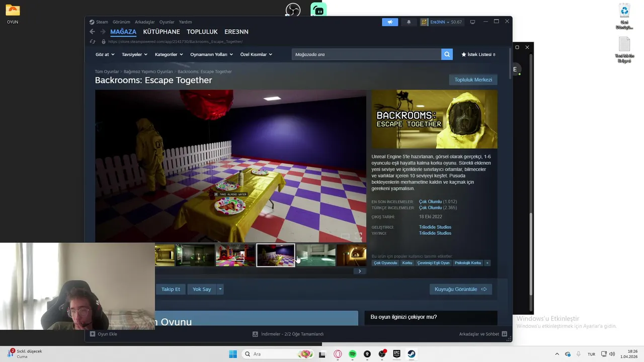
Task: Click the Oyun Ekle plus icon
Action: [x=93, y=334]
